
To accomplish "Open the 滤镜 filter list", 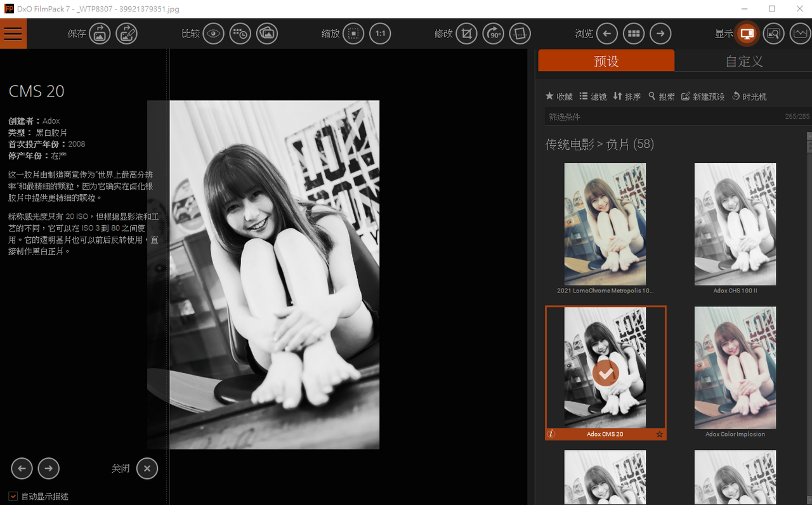I will coord(593,96).
